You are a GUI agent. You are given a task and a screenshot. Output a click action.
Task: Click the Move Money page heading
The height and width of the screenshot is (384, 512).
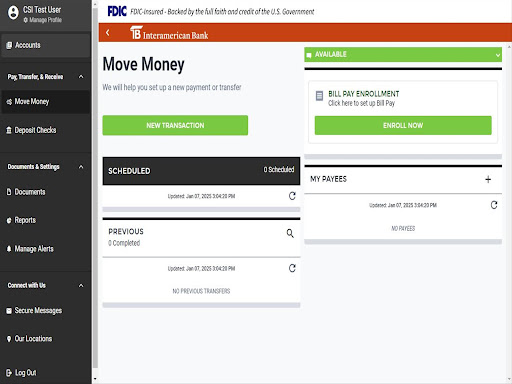[143, 64]
